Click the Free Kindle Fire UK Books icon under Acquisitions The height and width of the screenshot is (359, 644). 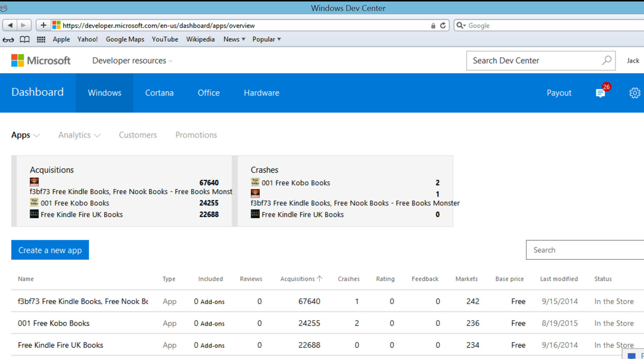tap(34, 214)
